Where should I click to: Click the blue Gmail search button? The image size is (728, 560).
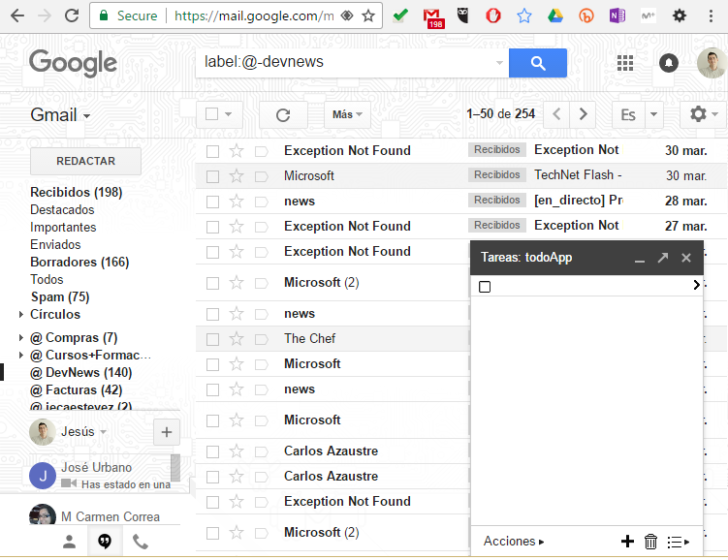[537, 63]
